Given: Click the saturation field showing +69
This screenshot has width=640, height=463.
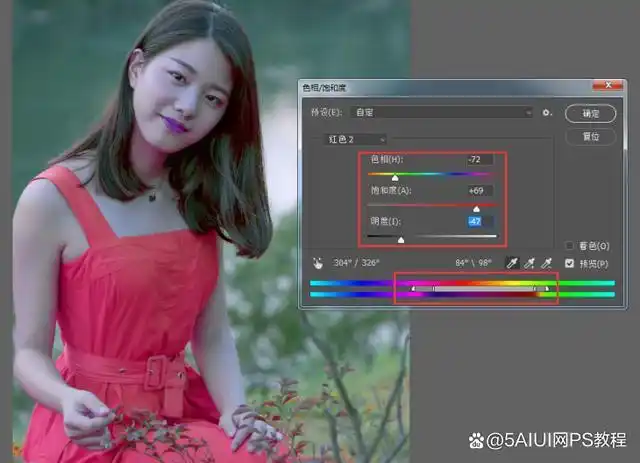Looking at the screenshot, I should (480, 191).
